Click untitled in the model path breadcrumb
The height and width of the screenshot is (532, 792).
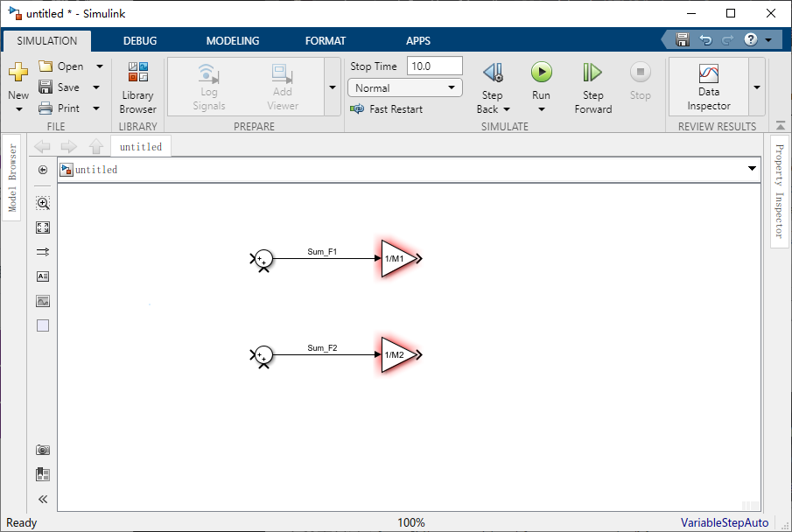96,170
